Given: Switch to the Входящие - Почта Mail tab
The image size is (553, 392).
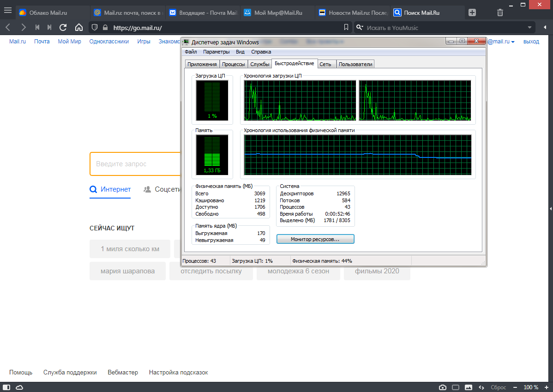Looking at the screenshot, I should tap(204, 13).
